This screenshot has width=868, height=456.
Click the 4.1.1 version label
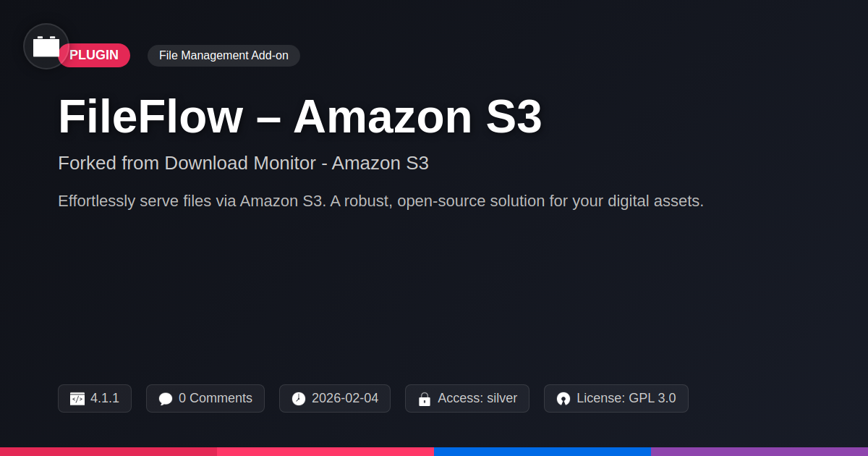(x=105, y=398)
